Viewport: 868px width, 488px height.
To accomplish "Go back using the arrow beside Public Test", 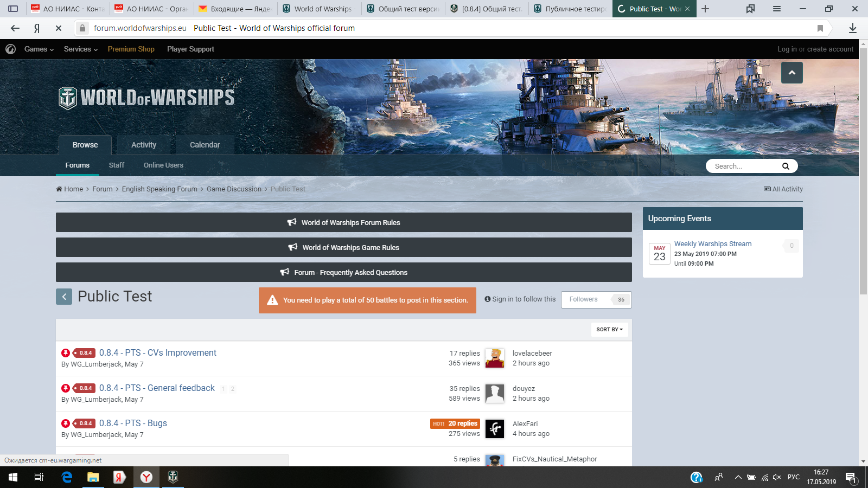I will [64, 297].
